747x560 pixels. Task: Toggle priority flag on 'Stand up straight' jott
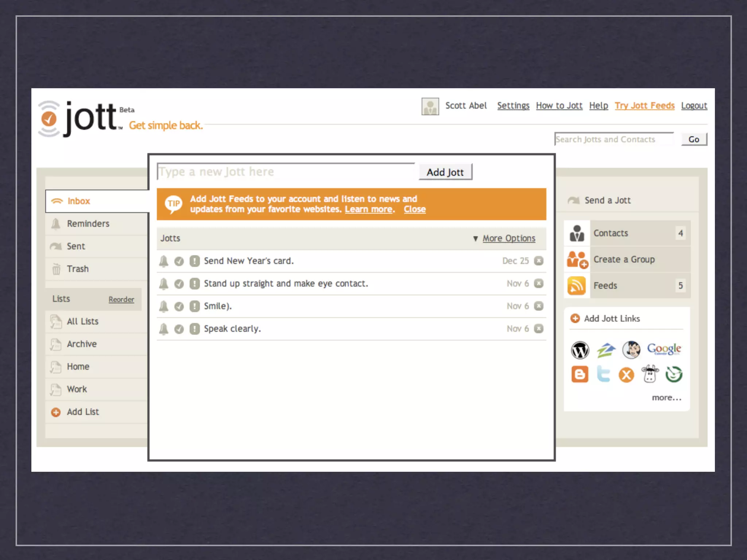194,284
